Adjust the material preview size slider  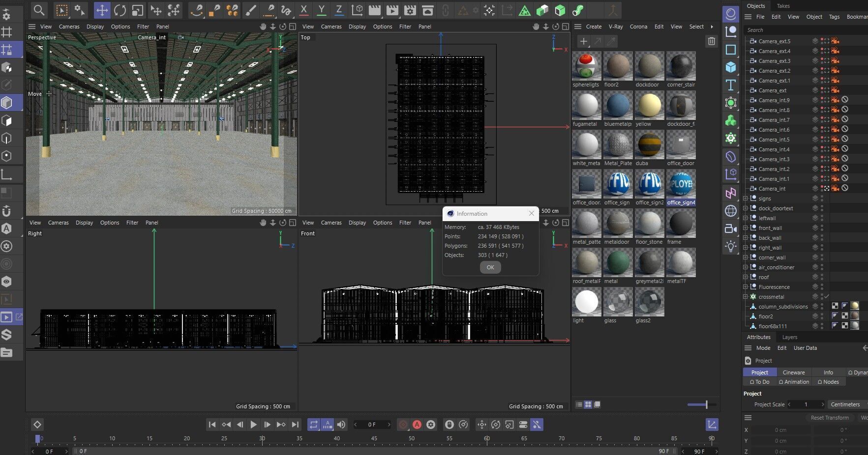(x=706, y=404)
